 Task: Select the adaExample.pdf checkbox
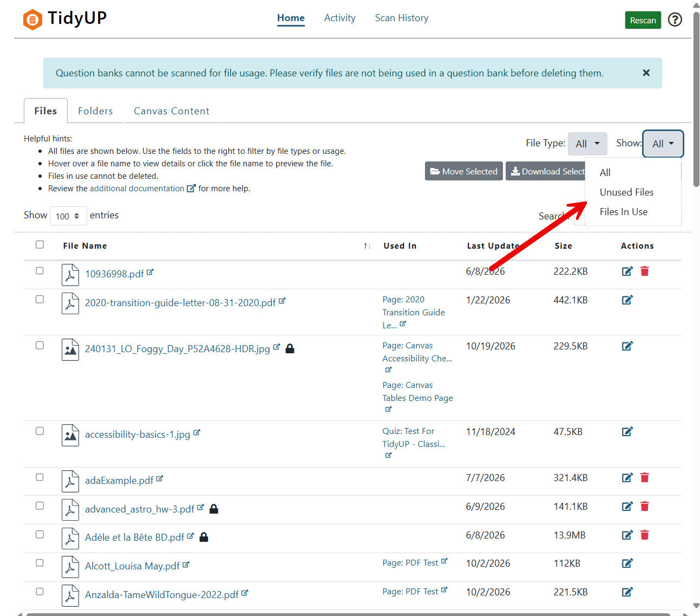coord(40,477)
